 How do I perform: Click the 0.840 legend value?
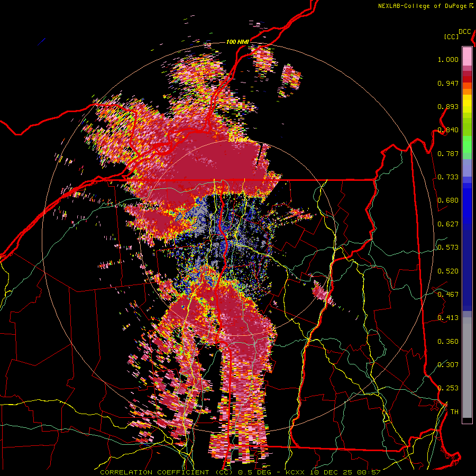[448, 130]
